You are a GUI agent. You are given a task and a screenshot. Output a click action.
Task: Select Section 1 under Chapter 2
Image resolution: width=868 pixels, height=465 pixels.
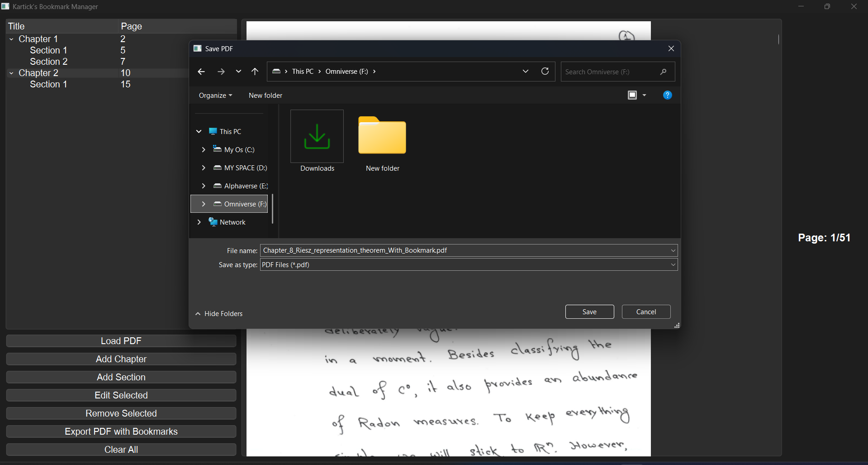click(48, 84)
